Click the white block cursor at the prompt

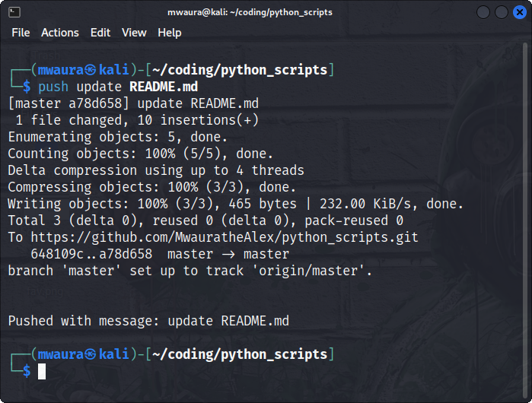42,371
